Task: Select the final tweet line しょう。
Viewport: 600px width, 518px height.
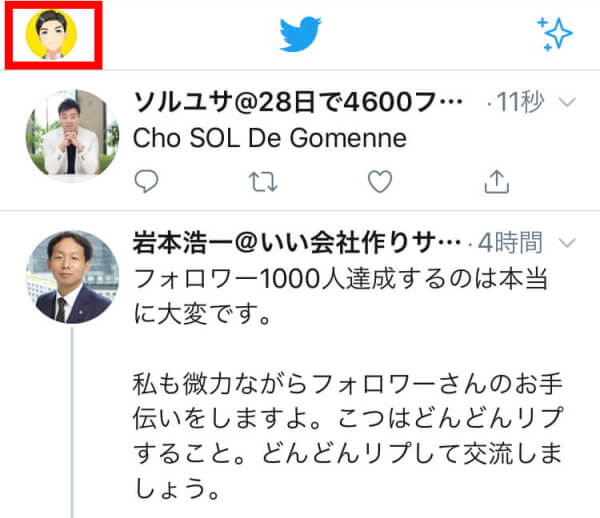Action: (x=178, y=489)
